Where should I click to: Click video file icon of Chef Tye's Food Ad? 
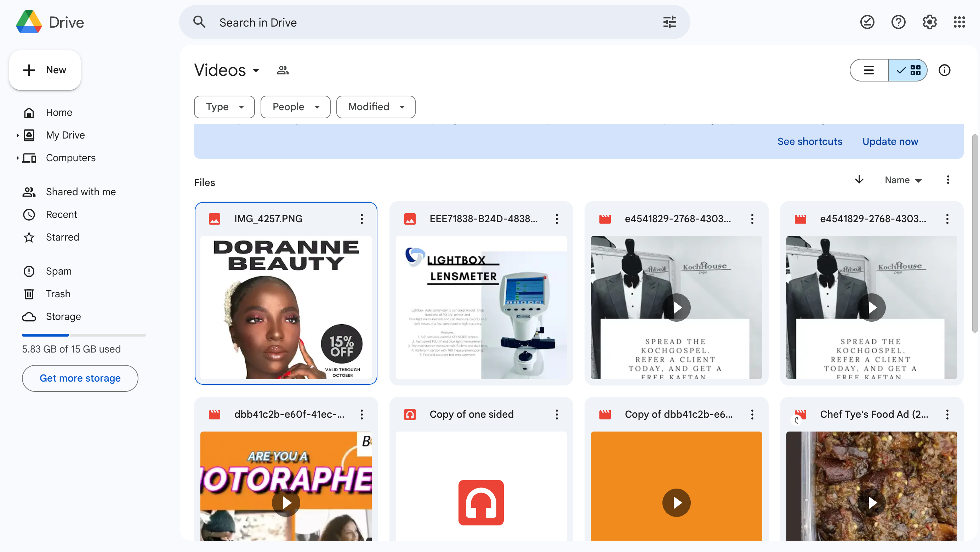pyautogui.click(x=800, y=415)
